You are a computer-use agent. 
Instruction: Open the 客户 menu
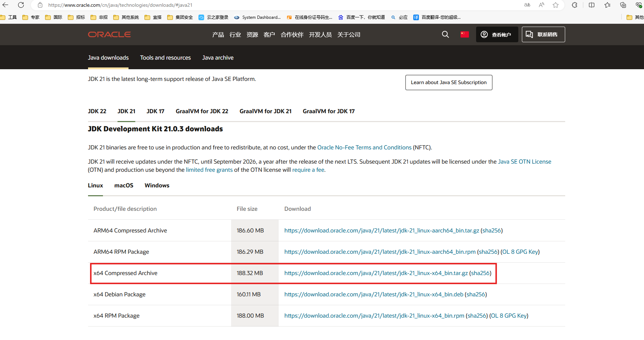269,34
